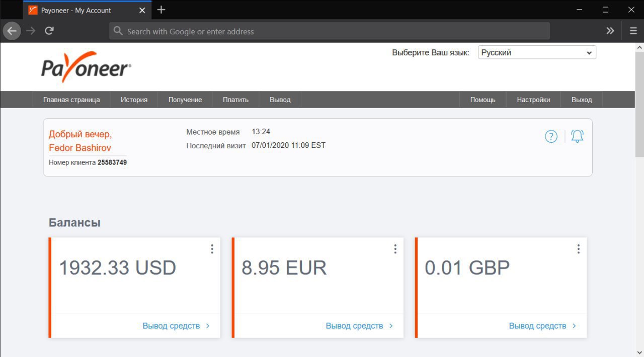This screenshot has width=644, height=357.
Task: Open the browser overflow chevron menu
Action: (x=610, y=31)
